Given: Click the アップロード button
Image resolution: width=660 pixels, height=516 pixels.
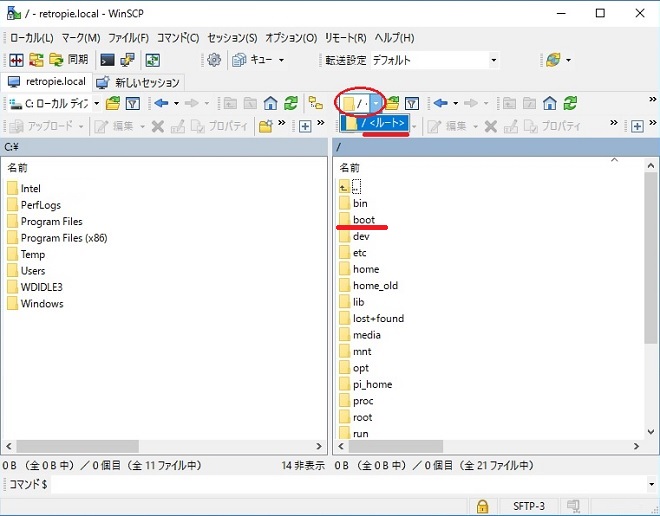Looking at the screenshot, I should point(41,126).
